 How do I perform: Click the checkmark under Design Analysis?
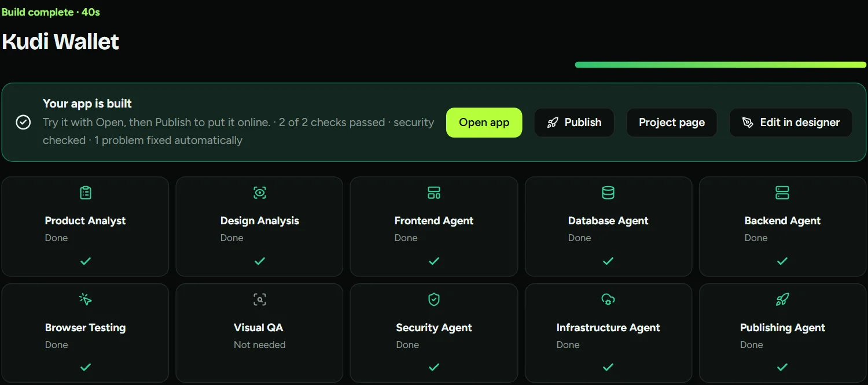click(x=260, y=261)
